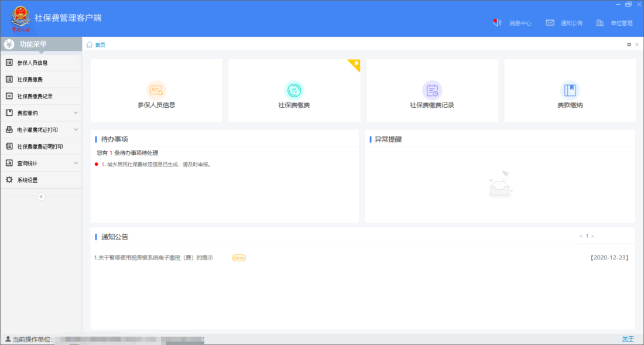Open the 暂停使用税库银系统 notice
Image resolution: width=644 pixels, height=345 pixels.
tap(153, 258)
